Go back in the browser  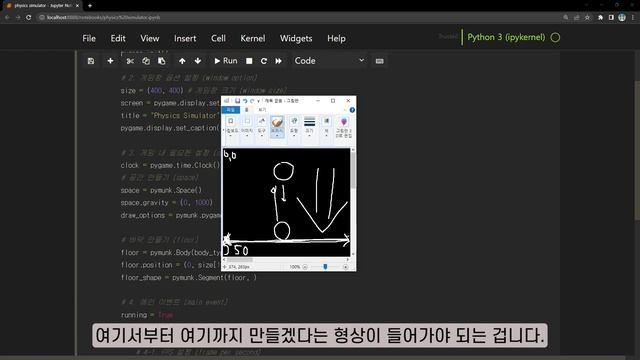pyautogui.click(x=7, y=18)
